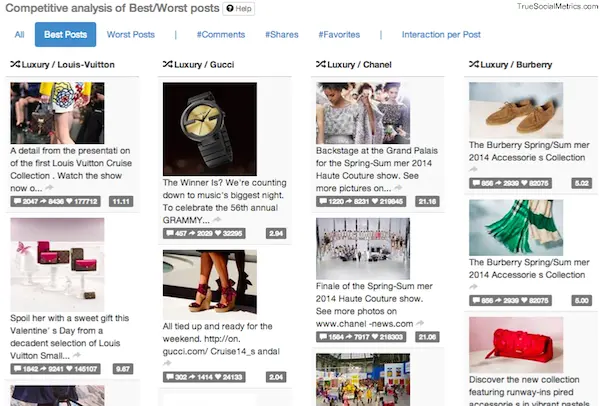Click Chanel stats badge showing 218303 favorites
Screen dimensions: 600x406
tap(361, 337)
